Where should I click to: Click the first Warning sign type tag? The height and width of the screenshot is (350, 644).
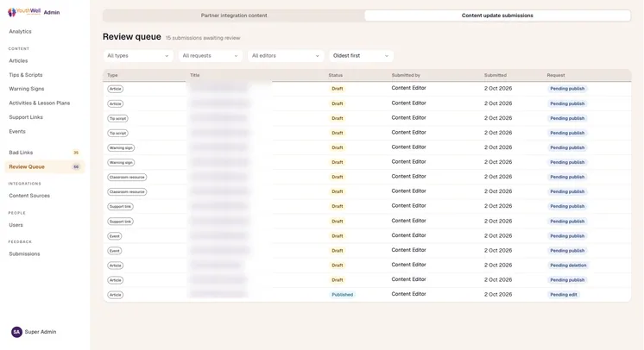121,148
